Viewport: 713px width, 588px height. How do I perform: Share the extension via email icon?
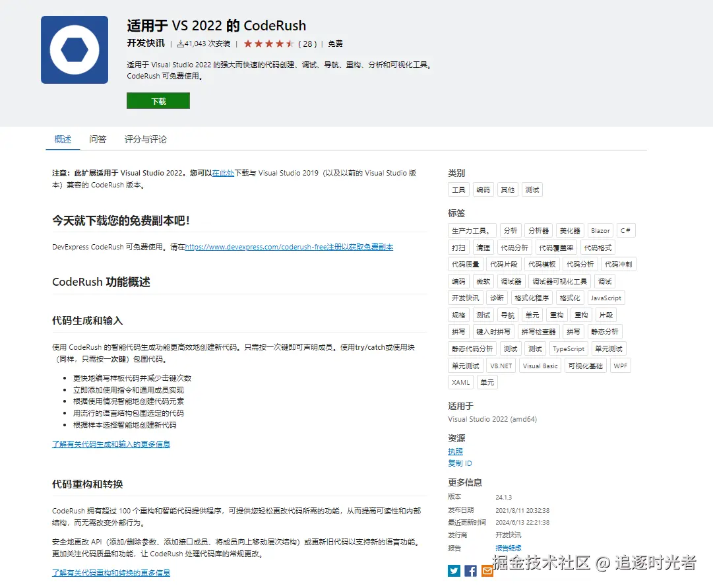coord(487,571)
